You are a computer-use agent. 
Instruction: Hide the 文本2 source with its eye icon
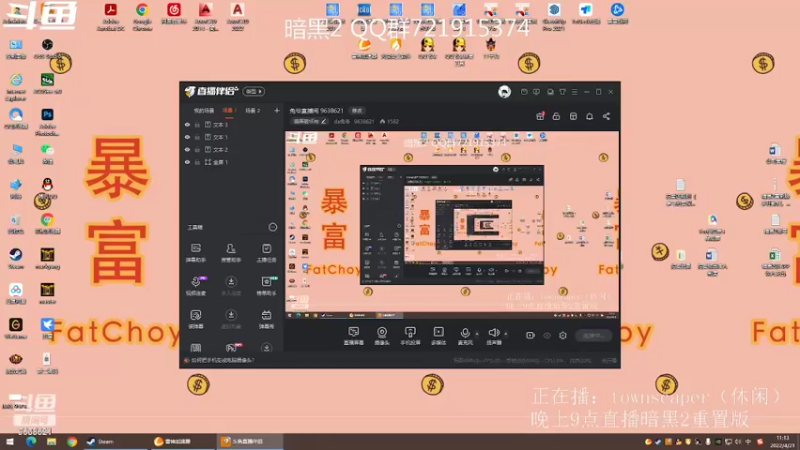(187, 149)
